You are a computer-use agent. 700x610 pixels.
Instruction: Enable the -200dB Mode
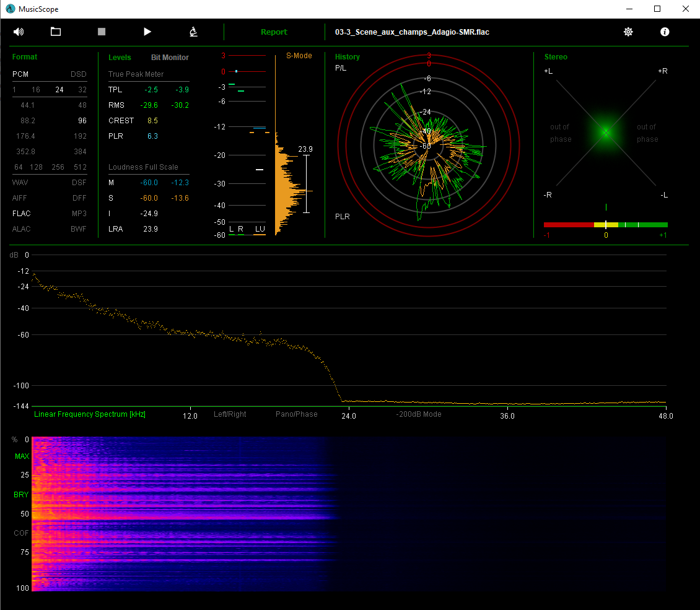[419, 414]
